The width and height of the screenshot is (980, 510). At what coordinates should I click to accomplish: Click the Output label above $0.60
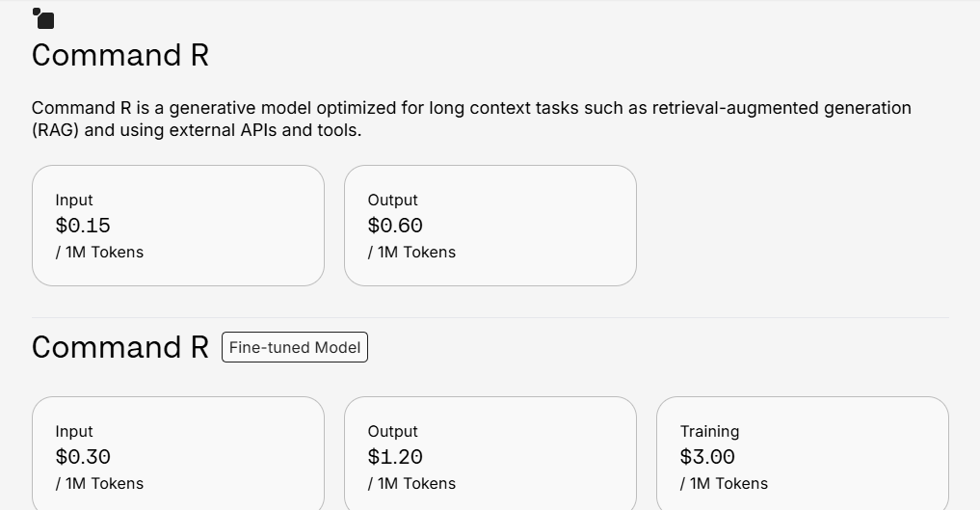tap(392, 200)
